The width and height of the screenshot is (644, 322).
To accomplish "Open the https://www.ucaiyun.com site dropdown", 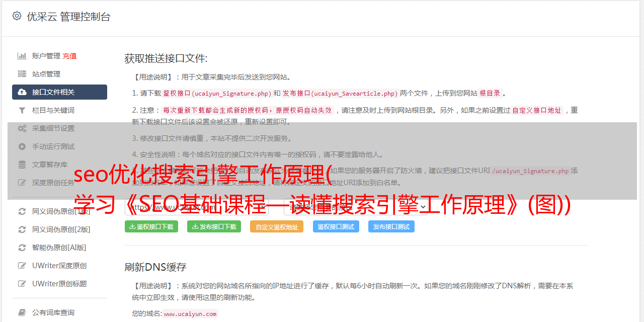I will pyautogui.click(x=197, y=207).
